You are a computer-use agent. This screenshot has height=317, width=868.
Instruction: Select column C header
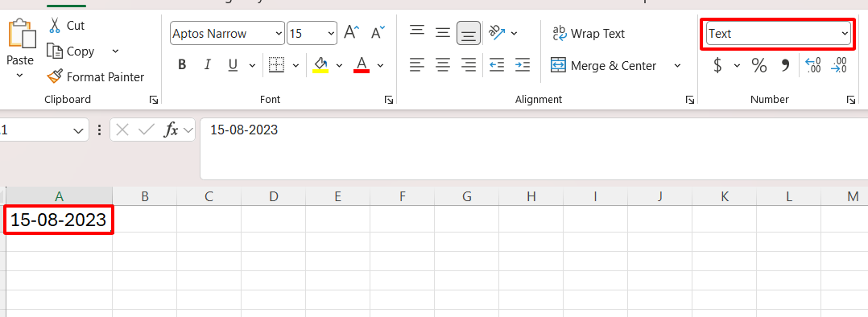point(209,196)
